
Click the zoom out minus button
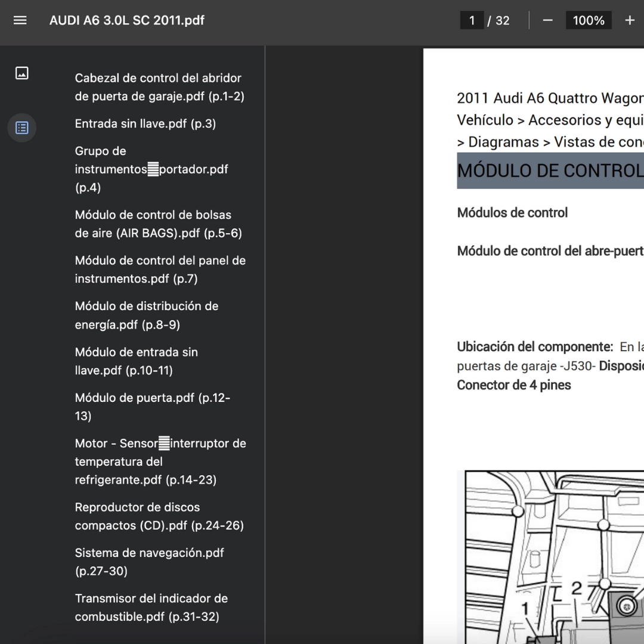pos(547,20)
